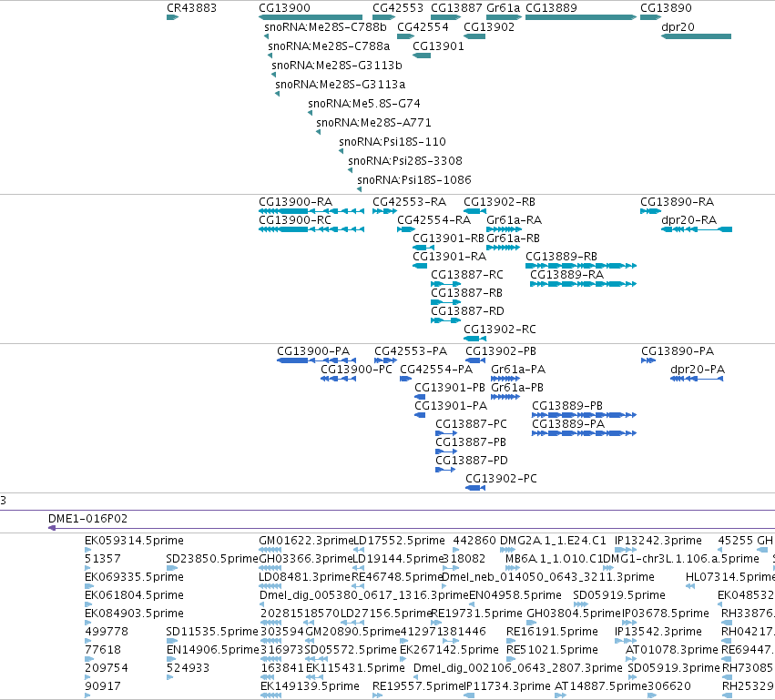Select the Gr61a-RA transcript label
The image size is (775, 700).
514,220
